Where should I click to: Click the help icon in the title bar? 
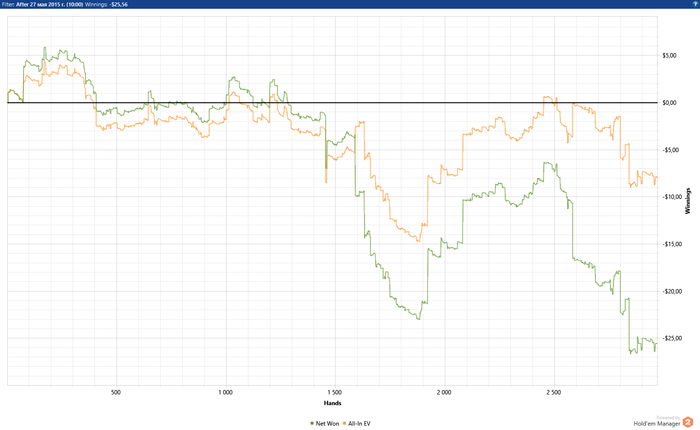(695, 4)
